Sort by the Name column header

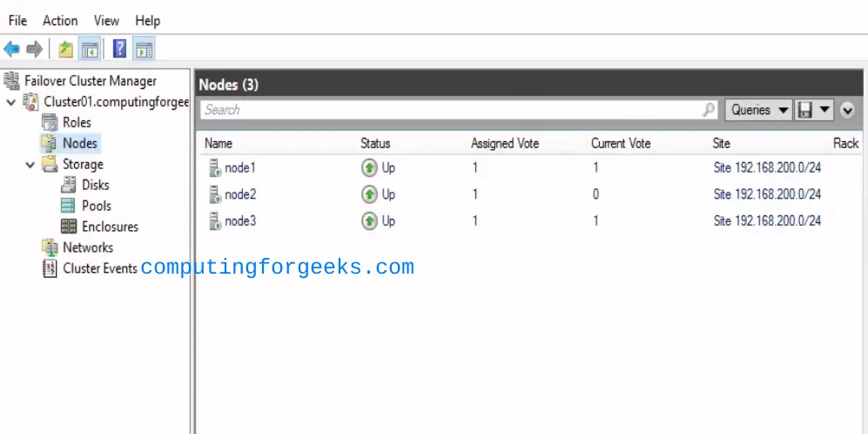pyautogui.click(x=219, y=144)
